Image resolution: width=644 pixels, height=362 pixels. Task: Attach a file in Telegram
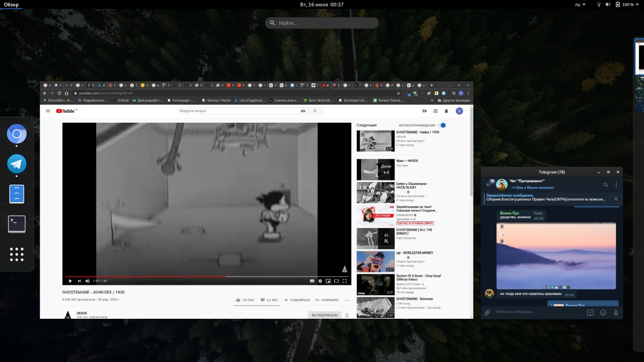[x=488, y=312]
